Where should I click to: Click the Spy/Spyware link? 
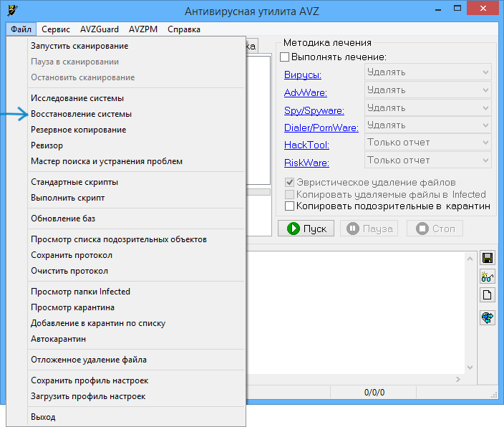pos(314,110)
